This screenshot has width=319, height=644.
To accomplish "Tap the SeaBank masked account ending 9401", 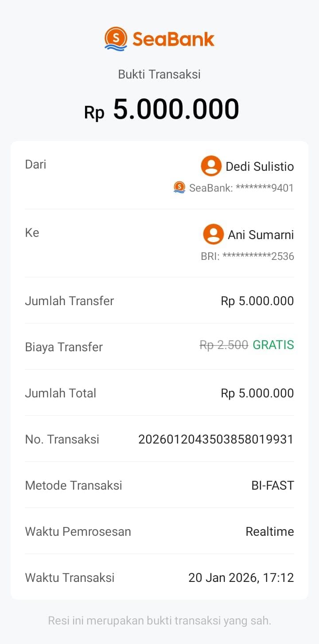I will click(x=241, y=188).
